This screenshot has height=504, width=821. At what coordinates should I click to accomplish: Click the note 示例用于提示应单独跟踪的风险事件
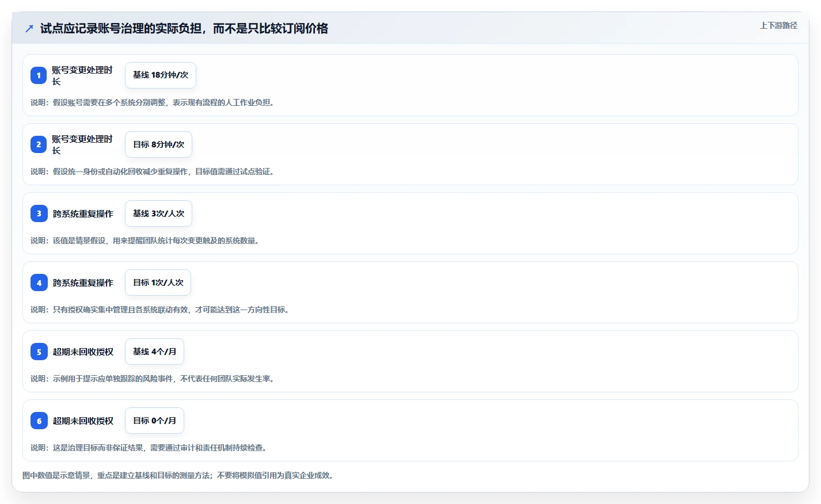point(153,379)
